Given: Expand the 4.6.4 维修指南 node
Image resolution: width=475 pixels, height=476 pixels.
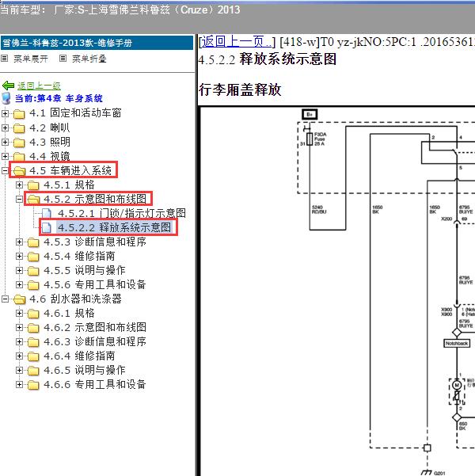Looking at the screenshot, I should tap(19, 356).
